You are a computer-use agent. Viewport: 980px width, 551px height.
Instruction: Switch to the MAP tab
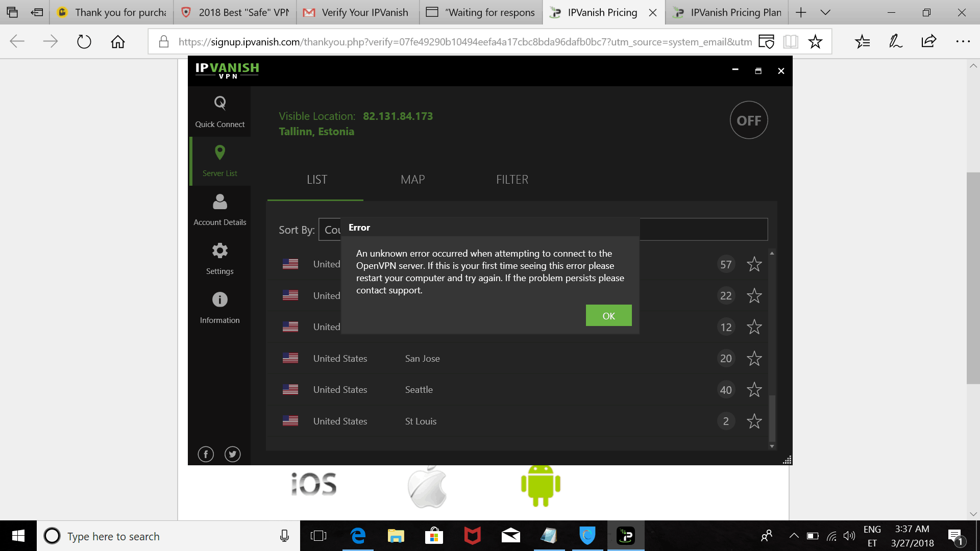click(412, 179)
